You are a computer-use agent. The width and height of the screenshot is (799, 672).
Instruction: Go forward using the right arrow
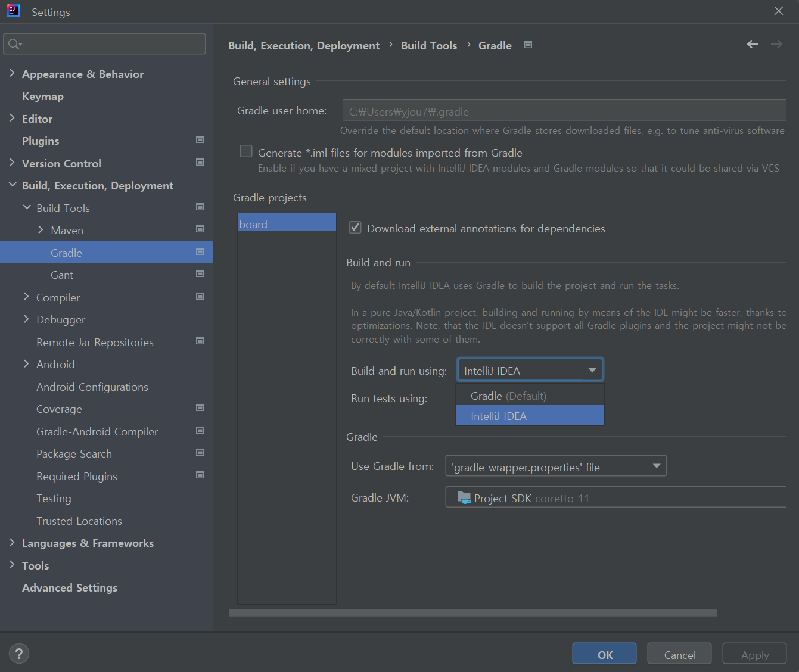[x=776, y=44]
